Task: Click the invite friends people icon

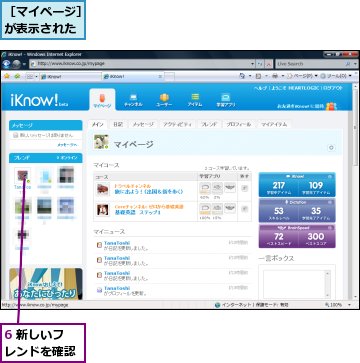Action: [x=331, y=106]
